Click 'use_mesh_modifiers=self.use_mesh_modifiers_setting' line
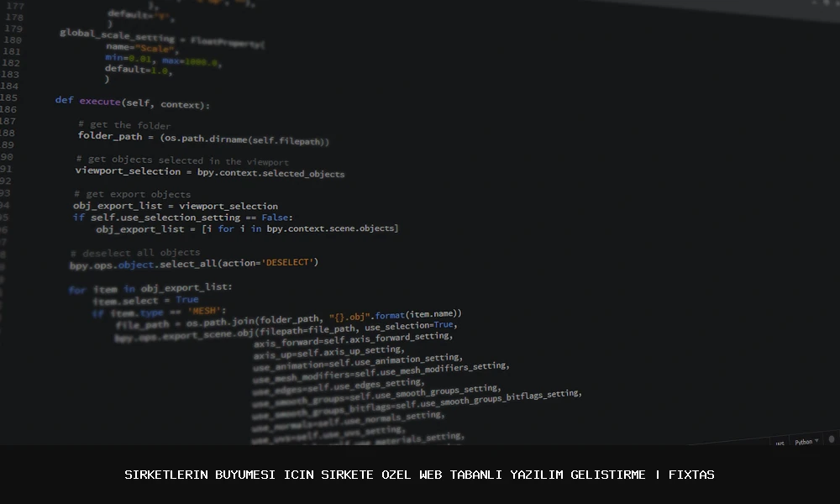 click(381, 373)
